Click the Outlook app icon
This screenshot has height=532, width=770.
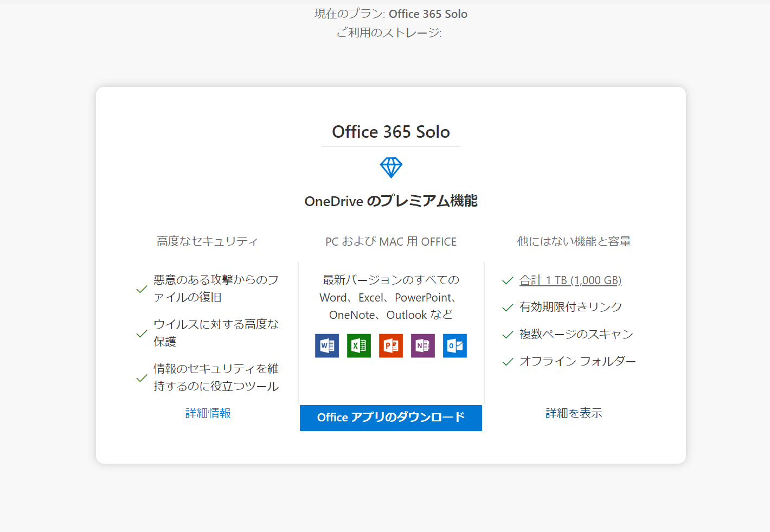coord(455,345)
